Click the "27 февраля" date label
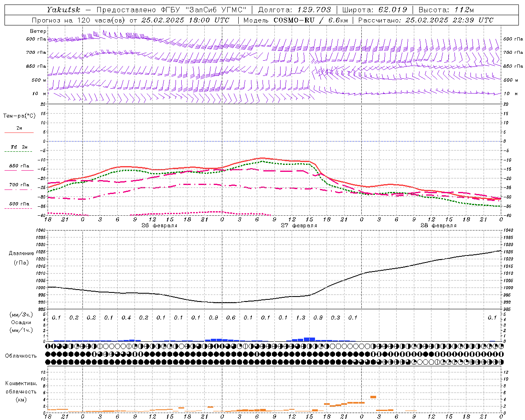The height and width of the screenshot is (420, 525). pos(299,226)
